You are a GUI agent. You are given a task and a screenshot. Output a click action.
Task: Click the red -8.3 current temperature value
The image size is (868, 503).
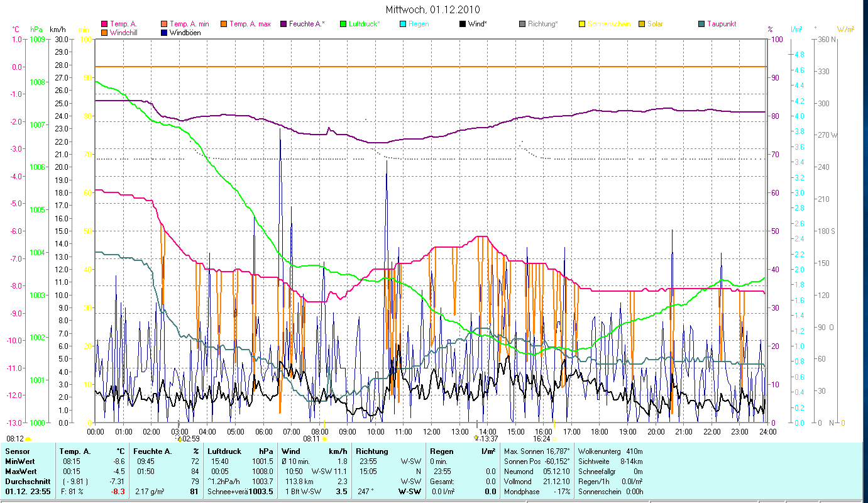point(119,492)
